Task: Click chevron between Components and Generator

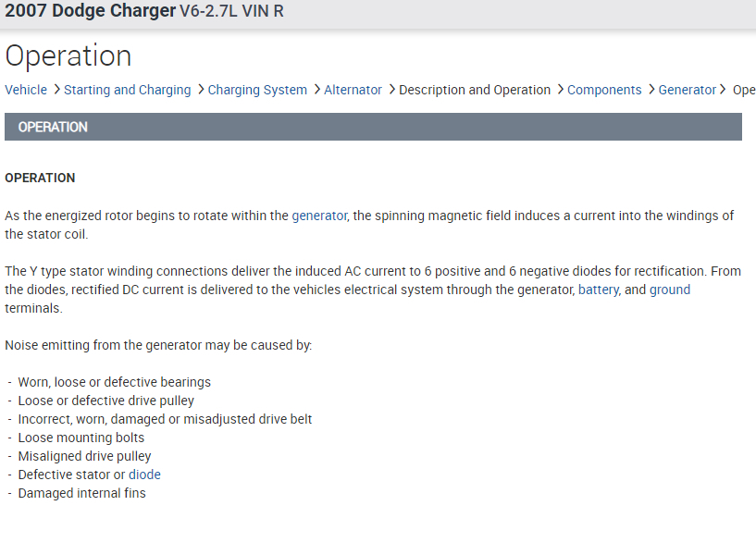Action: (x=651, y=90)
